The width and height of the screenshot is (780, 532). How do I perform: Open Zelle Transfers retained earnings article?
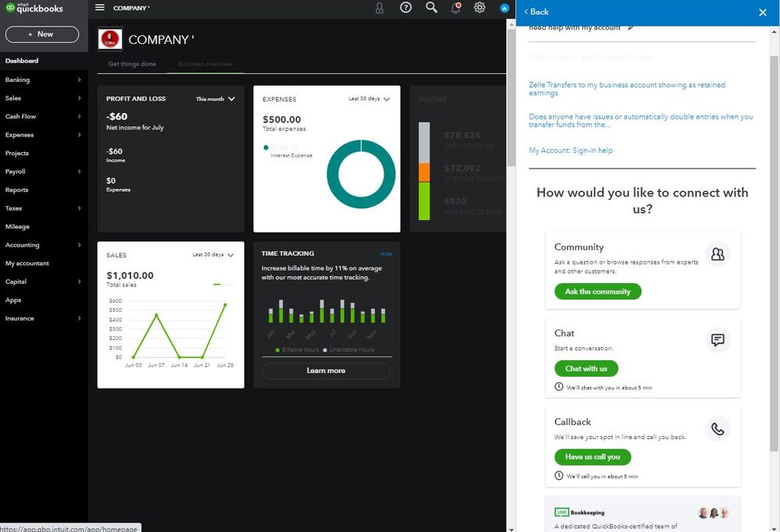(627, 89)
